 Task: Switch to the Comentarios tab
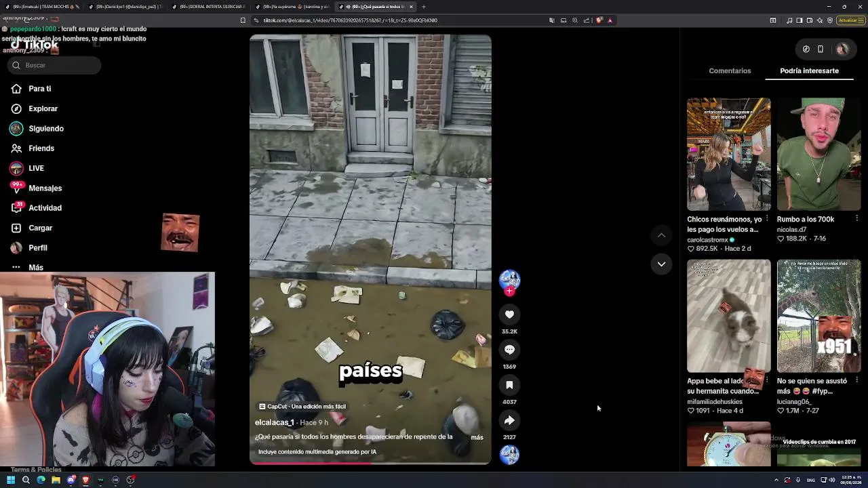730,70
